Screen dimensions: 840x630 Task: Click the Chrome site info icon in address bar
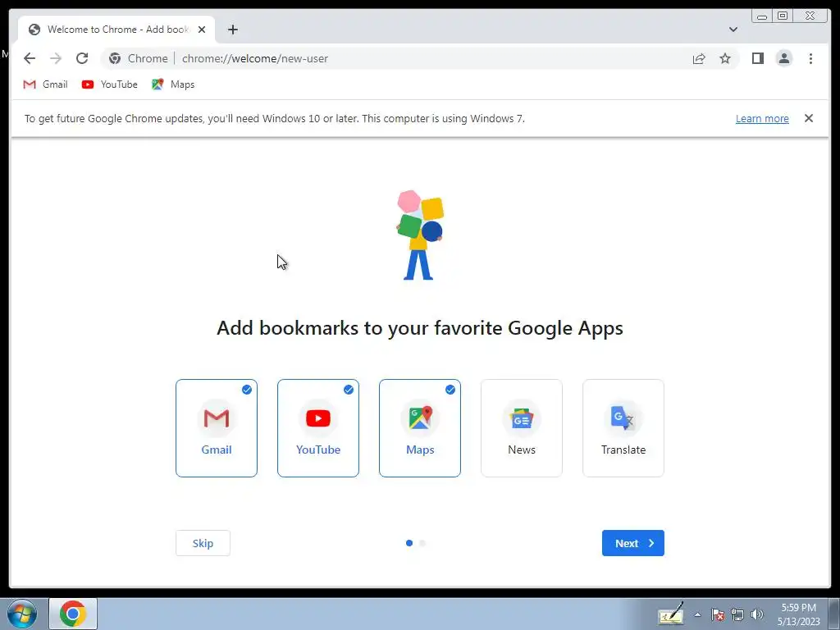click(115, 58)
